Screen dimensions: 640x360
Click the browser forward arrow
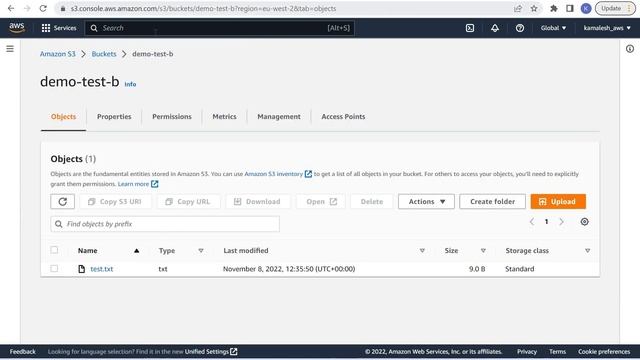[x=27, y=8]
